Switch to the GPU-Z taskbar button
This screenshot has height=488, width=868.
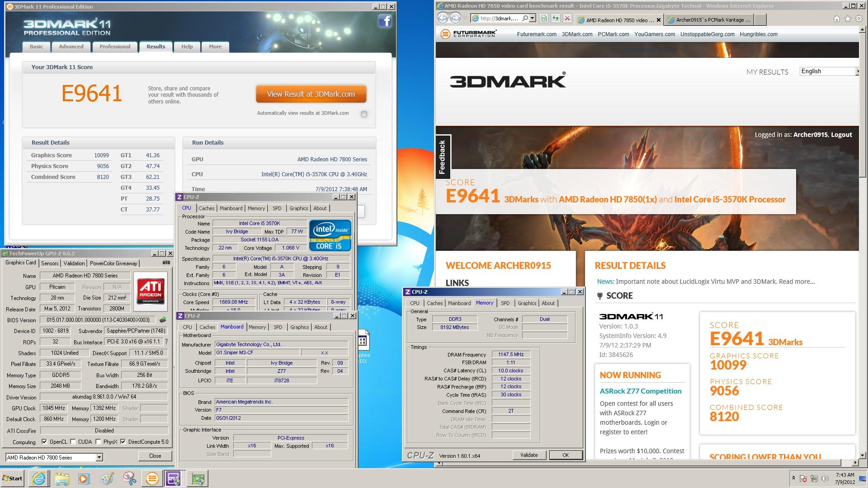[x=198, y=479]
